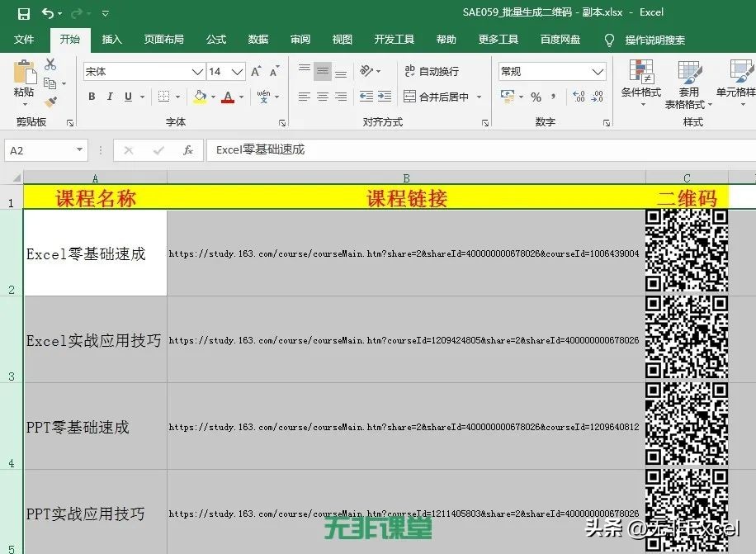This screenshot has height=554, width=756.
Task: Open the 宋体 font name dropdown
Action: pyautogui.click(x=196, y=72)
